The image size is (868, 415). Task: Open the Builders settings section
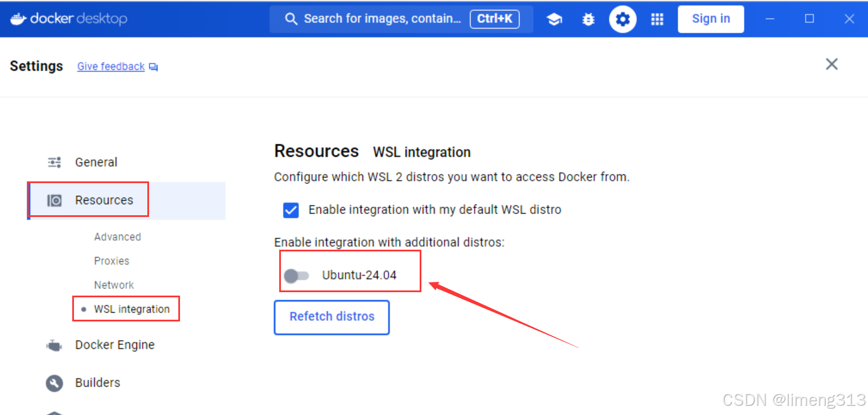pyautogui.click(x=97, y=383)
